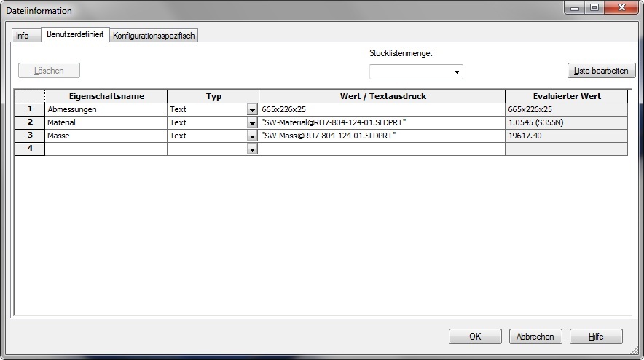
Task: Click the empty value cell in row 4
Action: 382,149
